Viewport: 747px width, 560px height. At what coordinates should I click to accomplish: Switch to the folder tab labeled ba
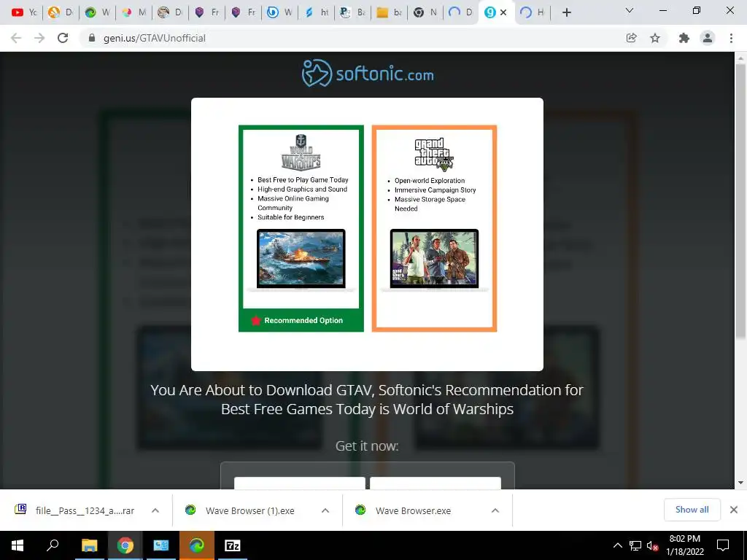[x=390, y=12]
